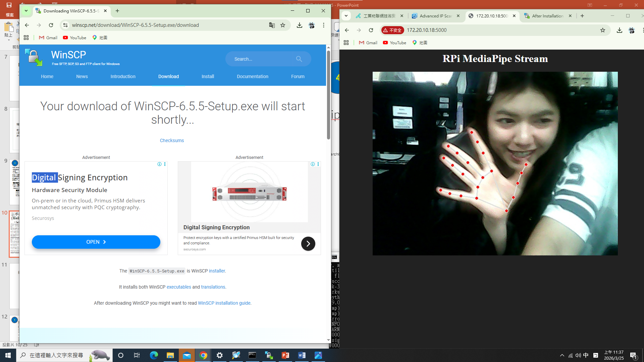Expand tab search dropdown in right Chrome window
The image size is (644, 362).
click(346, 16)
